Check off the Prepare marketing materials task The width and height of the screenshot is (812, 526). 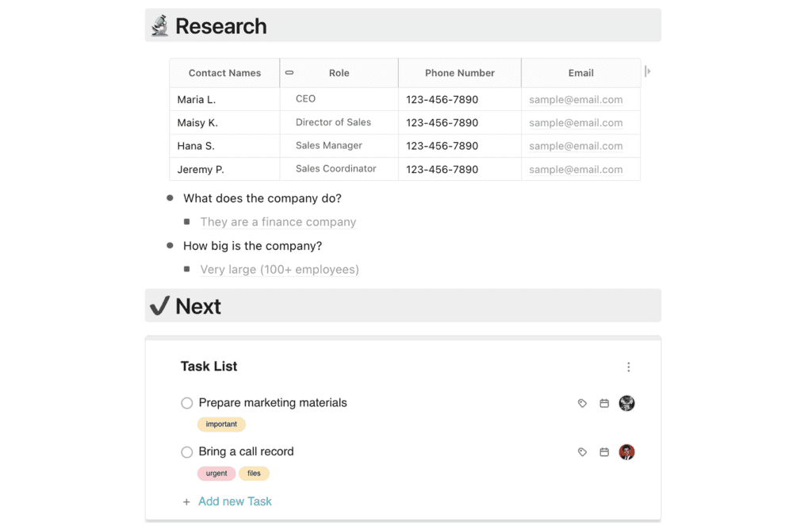pyautogui.click(x=186, y=403)
